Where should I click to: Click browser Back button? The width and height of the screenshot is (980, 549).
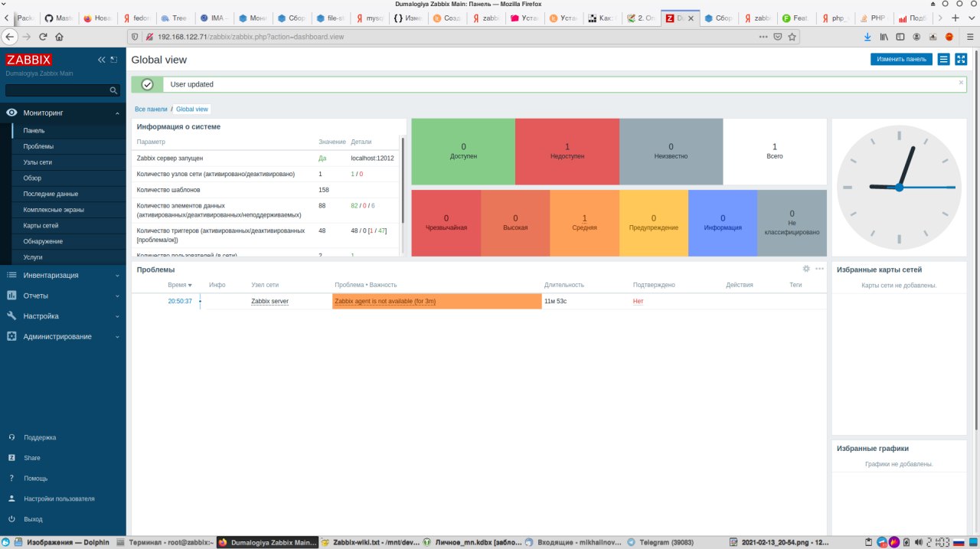click(x=9, y=36)
